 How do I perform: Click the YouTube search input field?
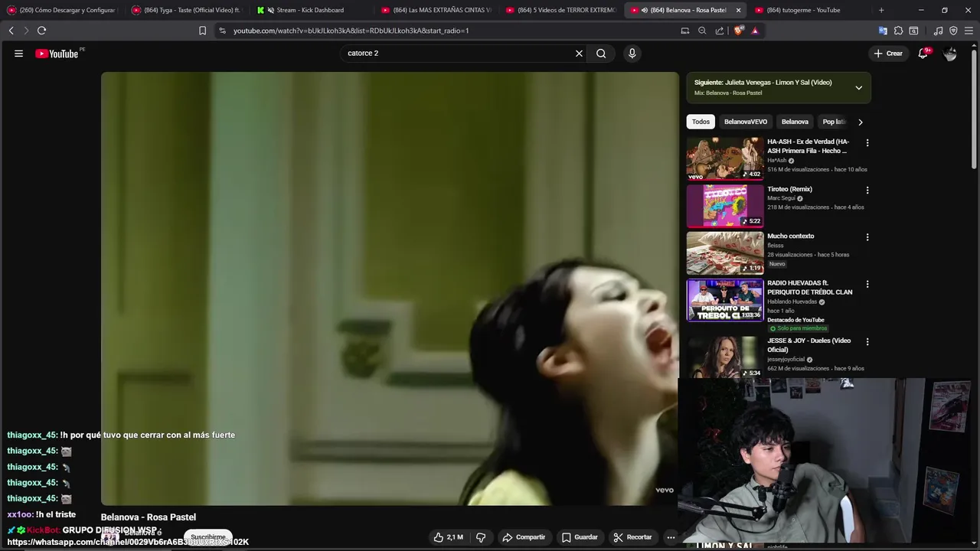point(459,54)
